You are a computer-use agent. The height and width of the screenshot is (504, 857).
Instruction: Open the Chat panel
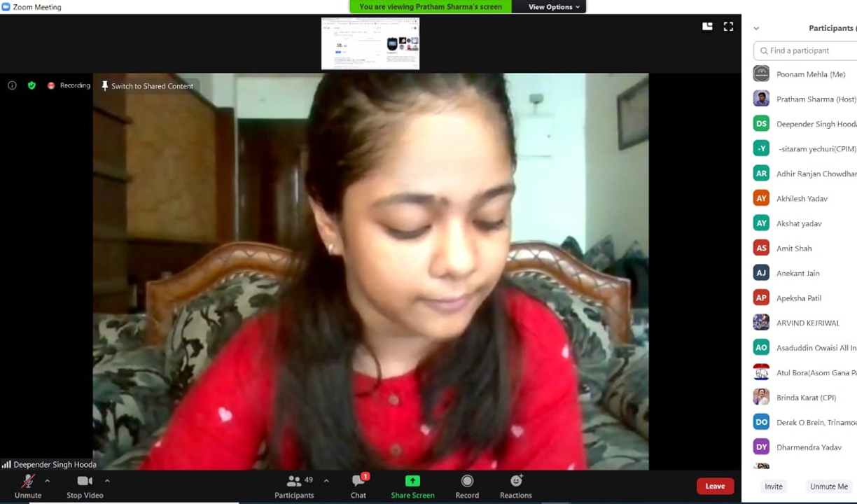358,486
